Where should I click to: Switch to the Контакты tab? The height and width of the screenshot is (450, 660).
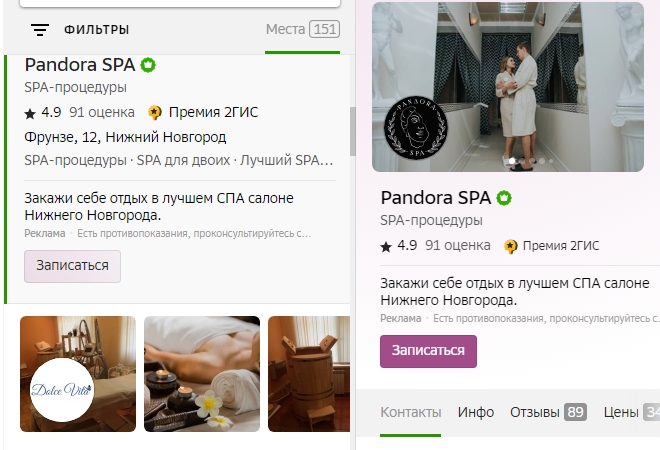pyautogui.click(x=411, y=412)
